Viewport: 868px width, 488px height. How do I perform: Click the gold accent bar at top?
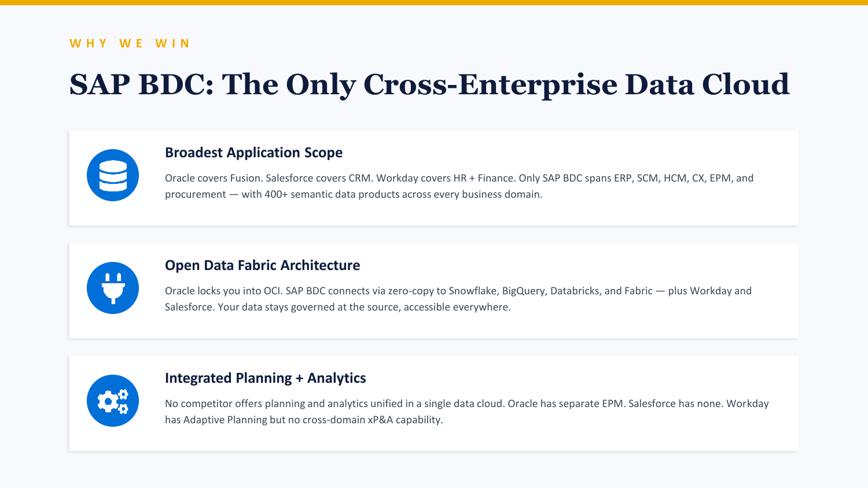(x=434, y=2)
